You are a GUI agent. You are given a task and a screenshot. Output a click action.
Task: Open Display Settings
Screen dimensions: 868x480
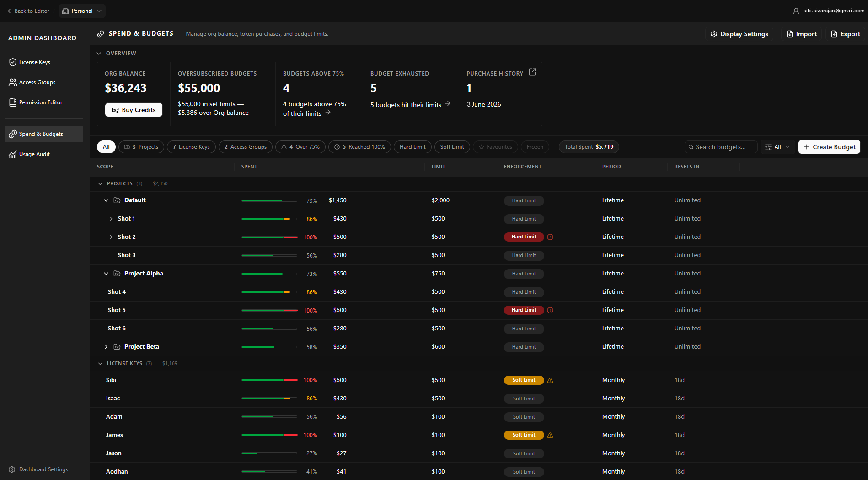pos(739,34)
